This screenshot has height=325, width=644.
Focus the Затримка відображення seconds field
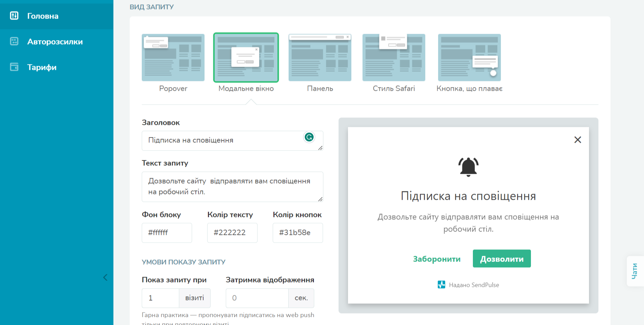point(257,298)
